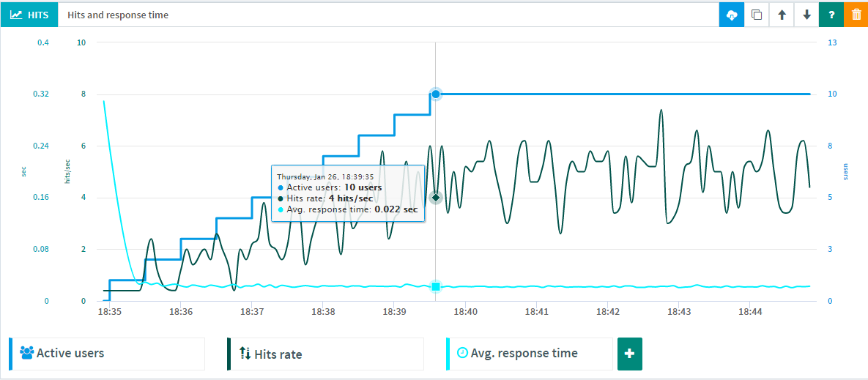The width and height of the screenshot is (868, 380).
Task: Click the Active users group icon
Action: (x=26, y=352)
